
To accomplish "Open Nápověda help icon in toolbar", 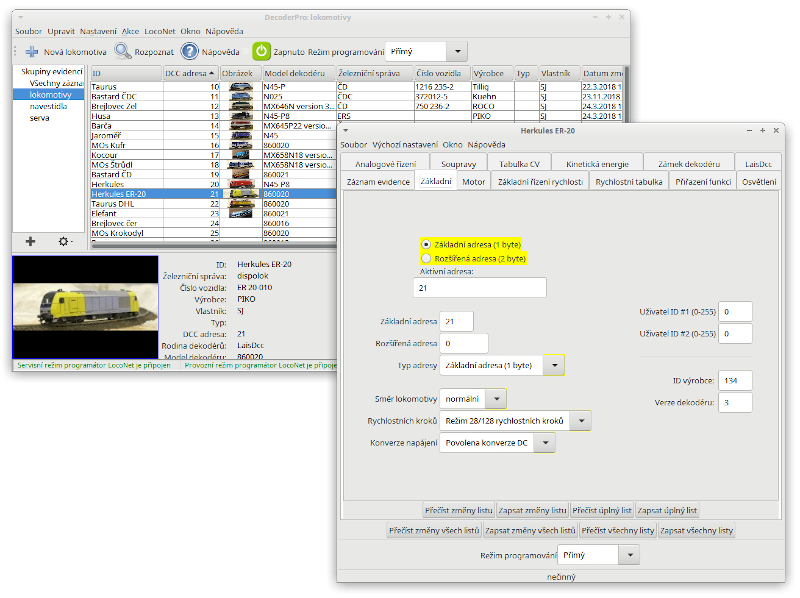I will [x=189, y=51].
